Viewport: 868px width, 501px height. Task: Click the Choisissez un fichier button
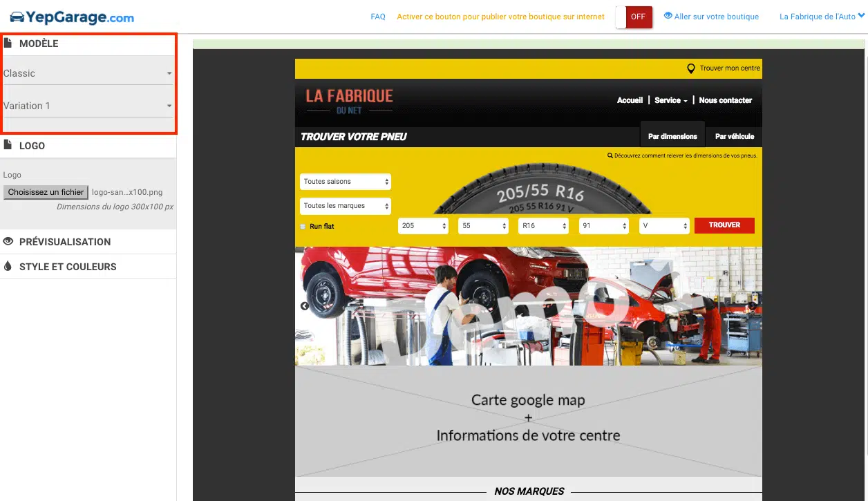[x=46, y=192]
